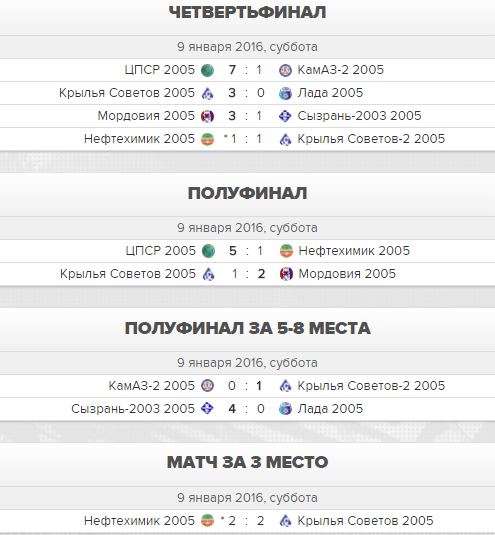Open КамАЗ-2 2005 link in 5-8 semifinal
Viewport: 495px width, 535px height.
click(x=151, y=386)
